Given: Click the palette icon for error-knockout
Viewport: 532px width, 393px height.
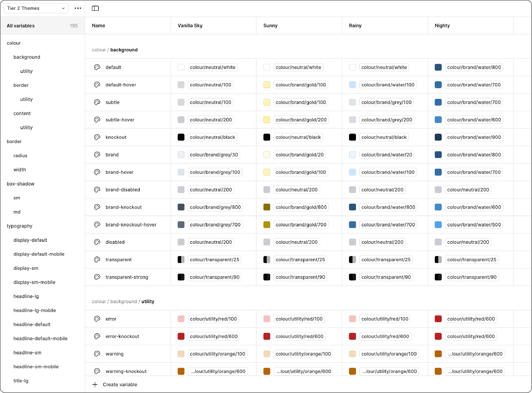Looking at the screenshot, I should click(x=97, y=336).
